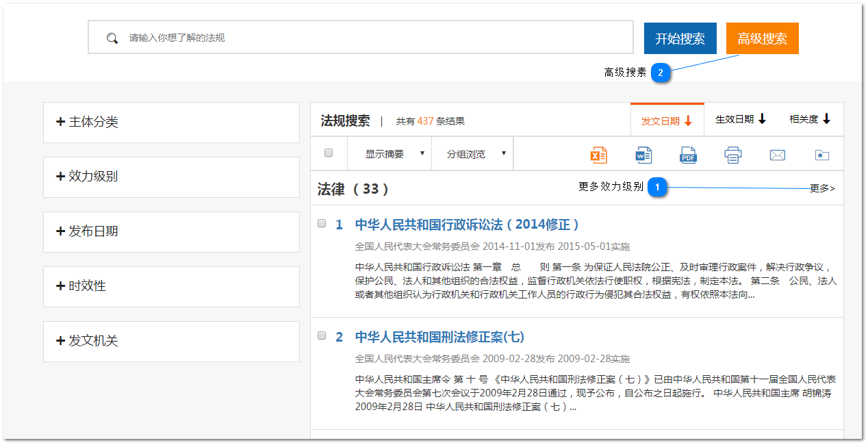Expand the 效力级别 filter section
This screenshot has height=445, width=868.
click(x=171, y=177)
